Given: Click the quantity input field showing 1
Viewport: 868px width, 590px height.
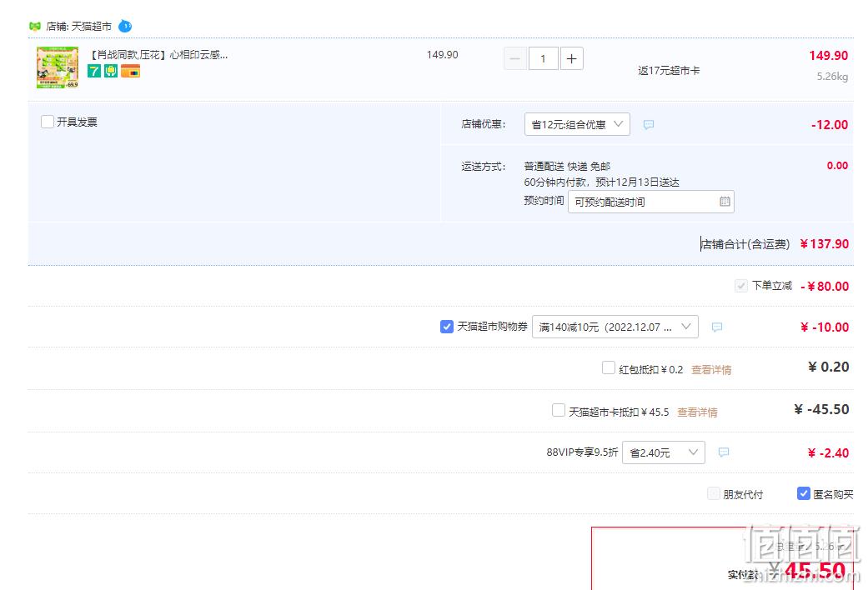Looking at the screenshot, I should click(543, 58).
